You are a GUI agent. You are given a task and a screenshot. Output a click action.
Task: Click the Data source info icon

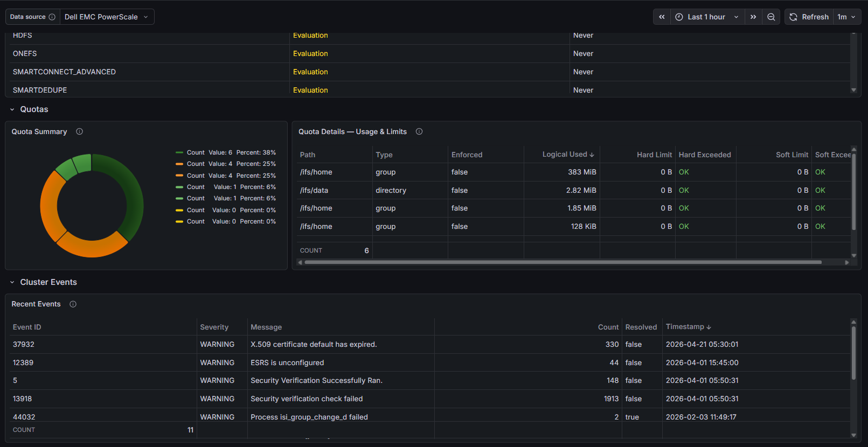[52, 17]
